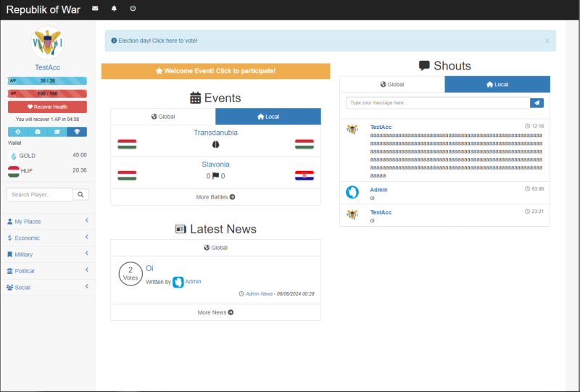
Task: Click the blue AP progress bar
Action: (47, 81)
